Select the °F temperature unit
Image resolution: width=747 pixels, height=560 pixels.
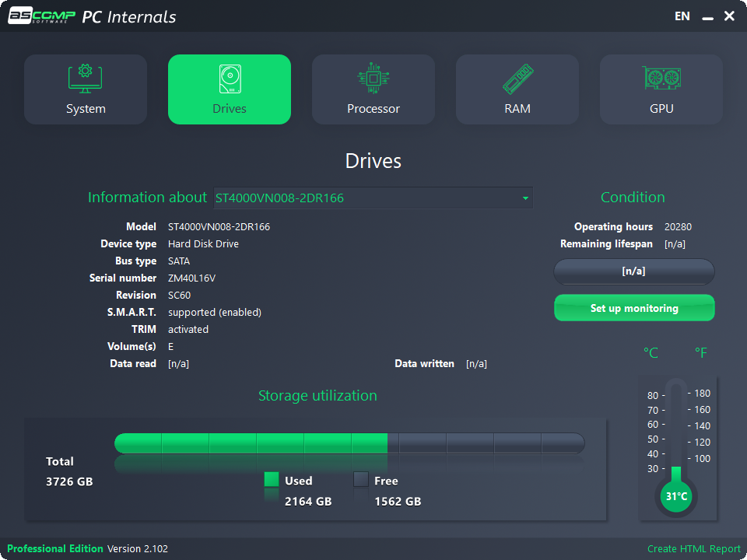[700, 352]
